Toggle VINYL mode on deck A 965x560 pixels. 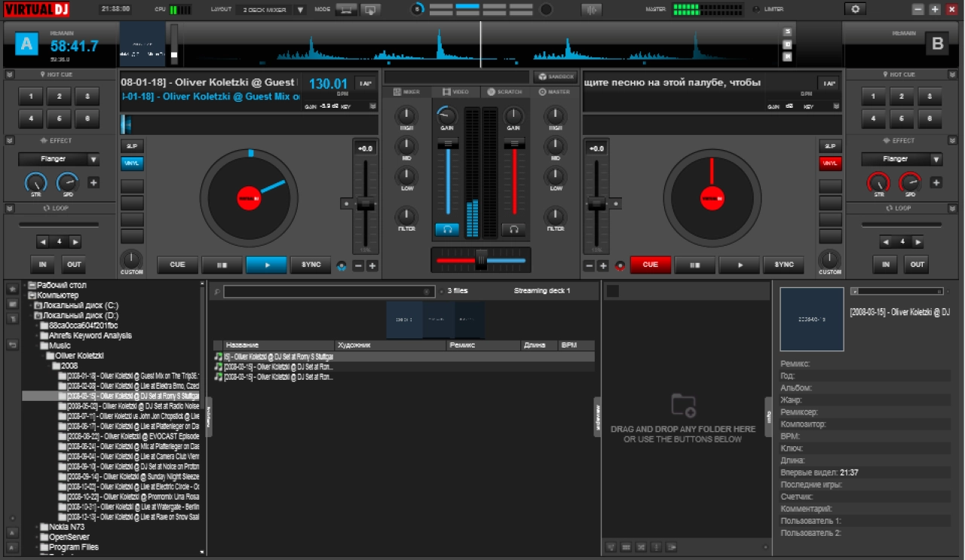pos(132,164)
